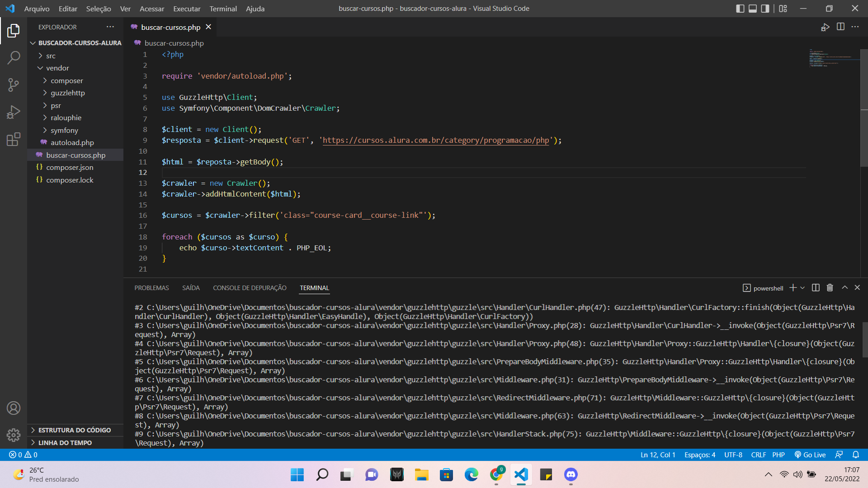Viewport: 868px width, 488px height.
Task: Click the errors and warnings status indicator
Action: click(24, 455)
